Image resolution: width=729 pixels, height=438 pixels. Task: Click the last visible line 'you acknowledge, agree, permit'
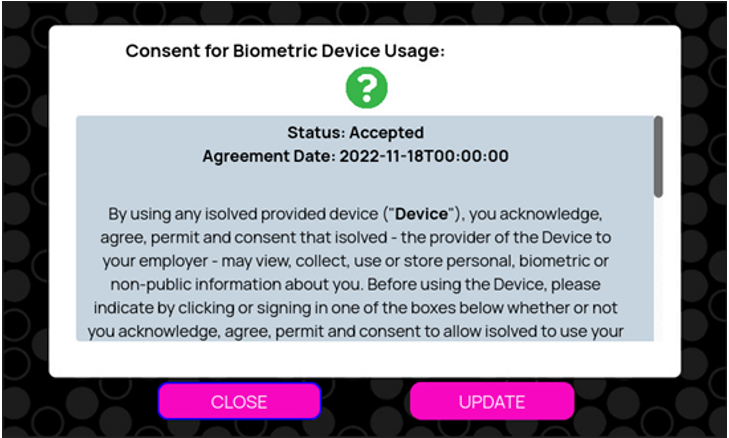(x=356, y=331)
